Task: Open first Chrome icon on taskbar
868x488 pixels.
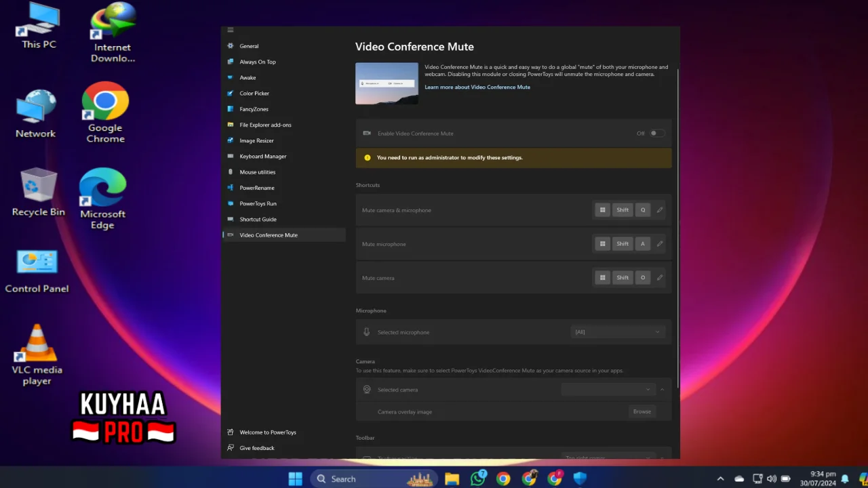Action: click(x=503, y=479)
